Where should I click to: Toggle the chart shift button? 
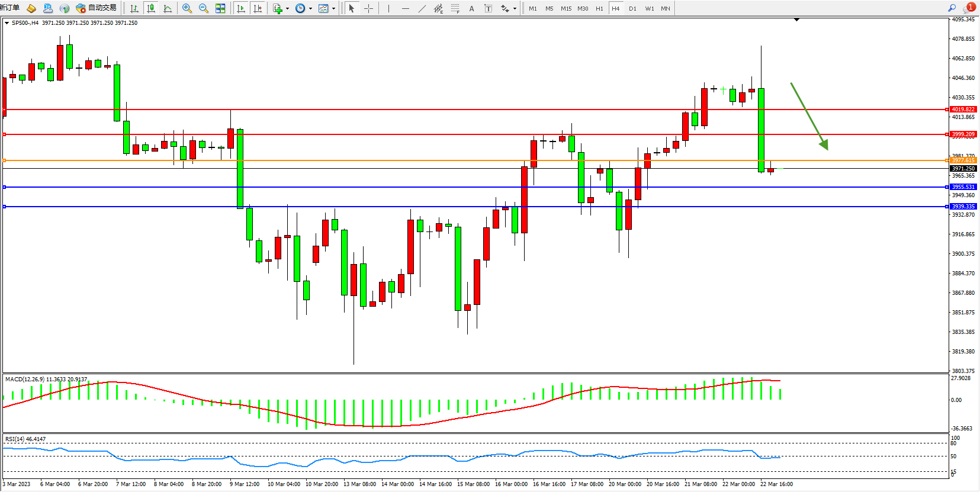258,8
